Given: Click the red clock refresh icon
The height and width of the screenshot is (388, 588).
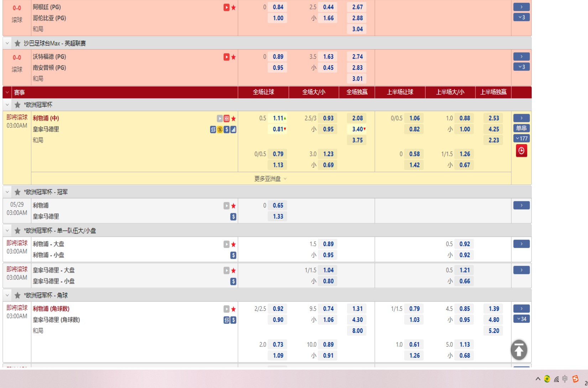Looking at the screenshot, I should tap(521, 151).
